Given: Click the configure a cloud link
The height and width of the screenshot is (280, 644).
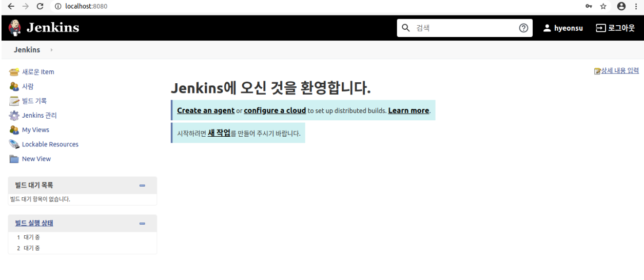Looking at the screenshot, I should (x=275, y=110).
